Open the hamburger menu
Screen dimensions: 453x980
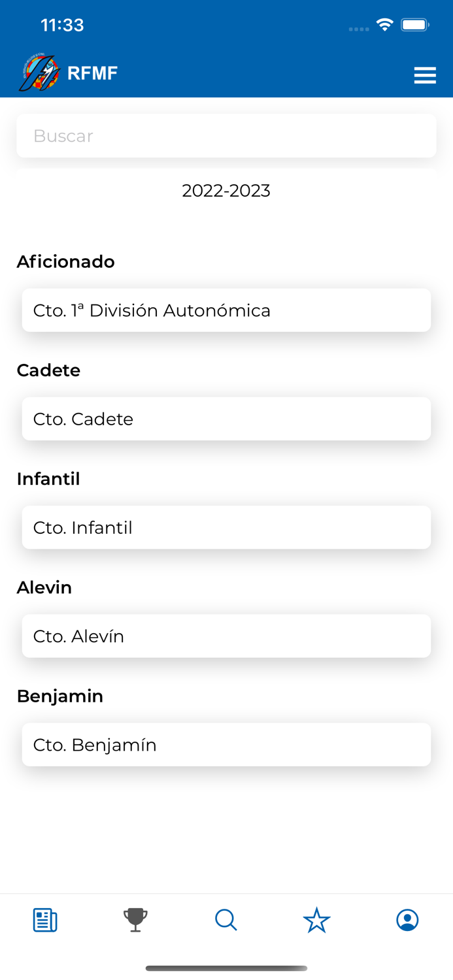(x=425, y=75)
